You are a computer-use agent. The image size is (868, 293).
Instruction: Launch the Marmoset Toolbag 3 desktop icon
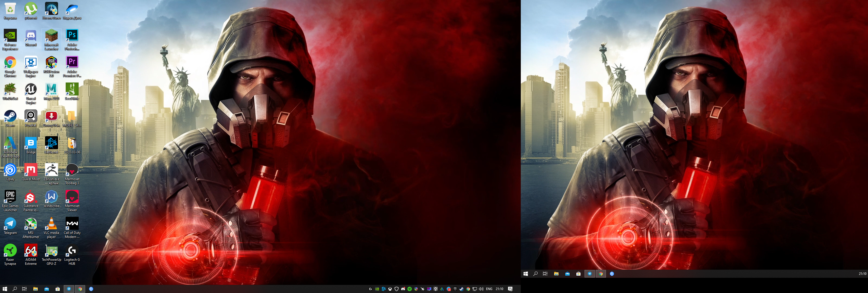tap(72, 174)
